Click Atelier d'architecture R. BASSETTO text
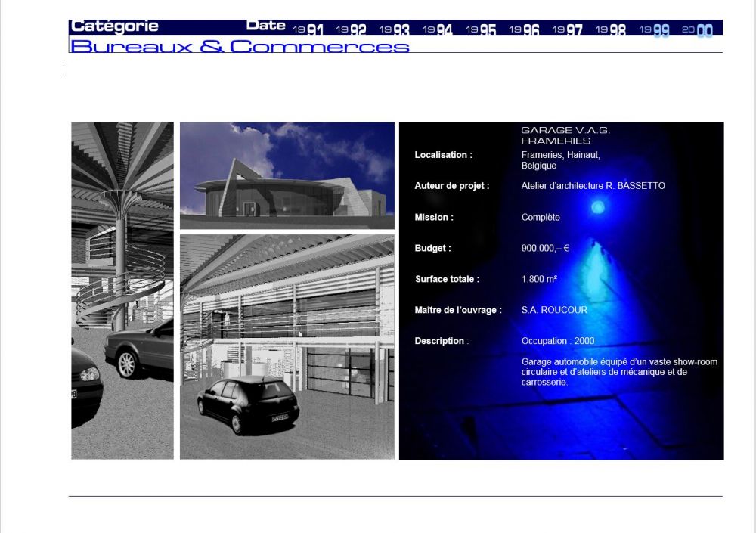Screen dimensions: 756x533 pyautogui.click(x=593, y=186)
